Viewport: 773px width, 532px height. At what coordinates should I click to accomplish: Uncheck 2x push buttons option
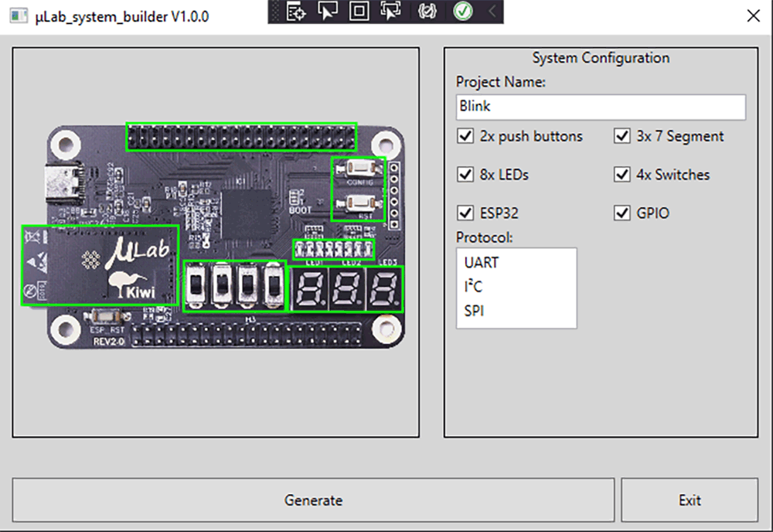465,135
